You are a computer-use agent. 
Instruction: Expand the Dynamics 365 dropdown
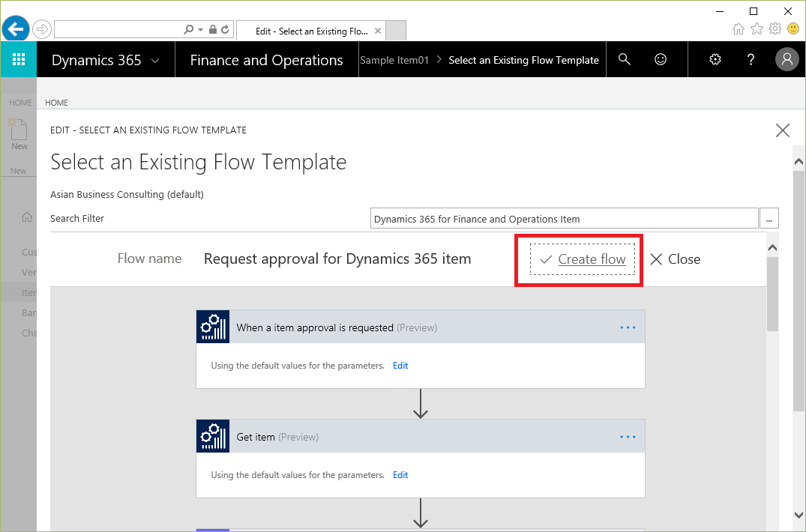[154, 61]
